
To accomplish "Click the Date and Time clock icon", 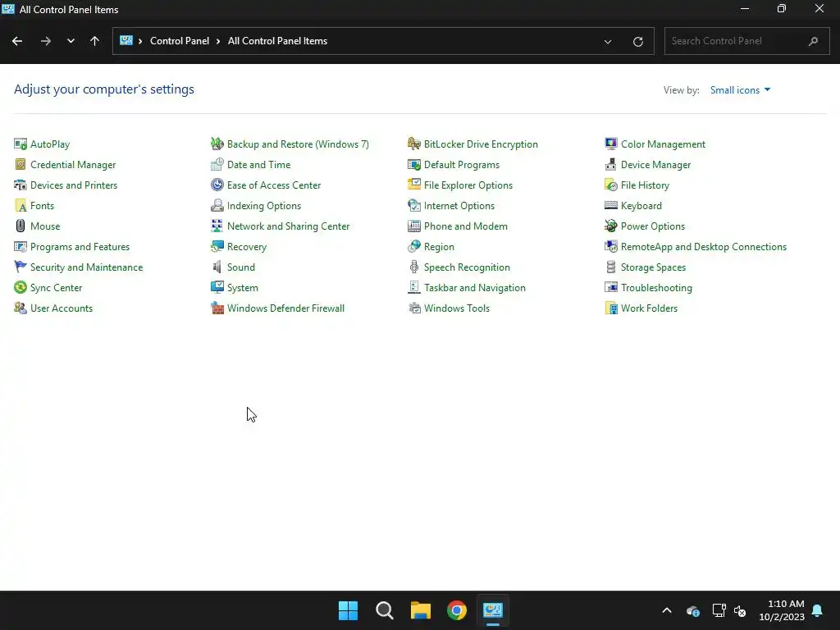I will 217,164.
